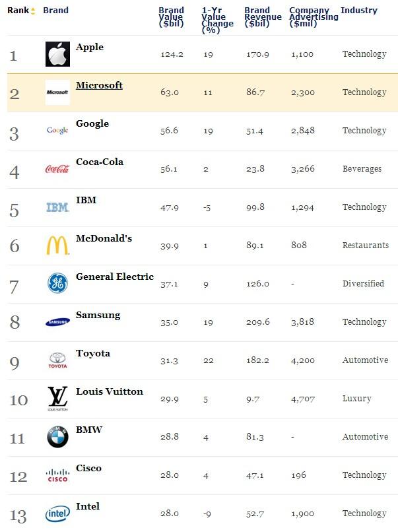Image resolution: width=398 pixels, height=532 pixels.
Task: Click the McDonald's golden arches logo
Action: [57, 246]
